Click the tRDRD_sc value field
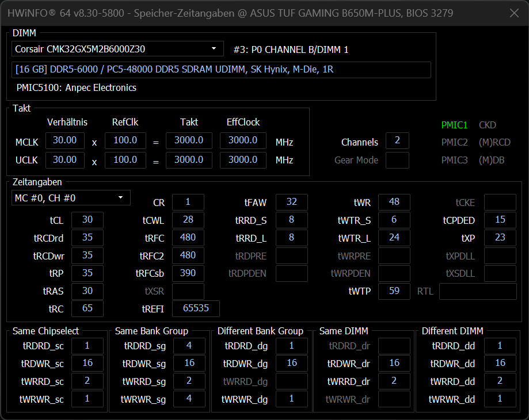Viewport: 529px width, 420px height. (x=87, y=346)
